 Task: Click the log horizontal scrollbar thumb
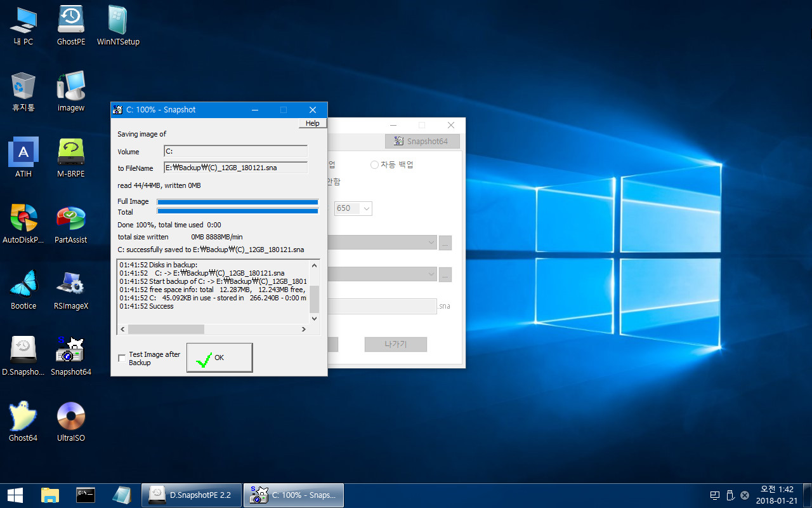tap(166, 329)
